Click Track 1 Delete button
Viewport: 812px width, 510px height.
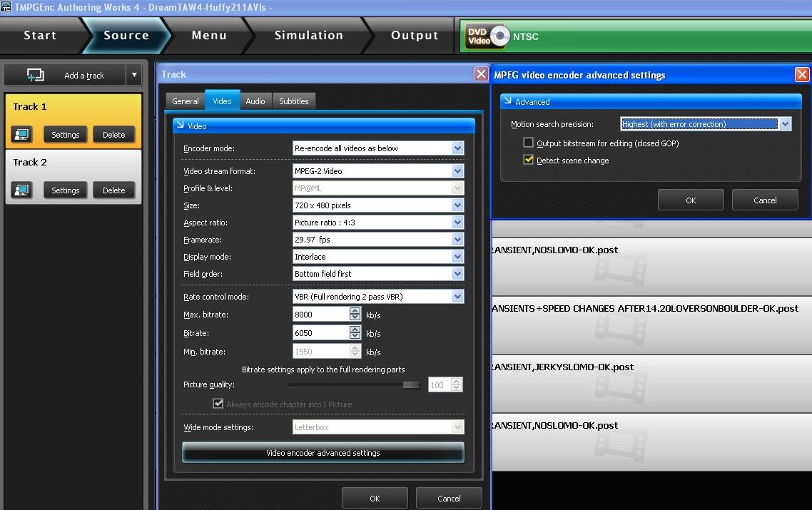[x=114, y=135]
